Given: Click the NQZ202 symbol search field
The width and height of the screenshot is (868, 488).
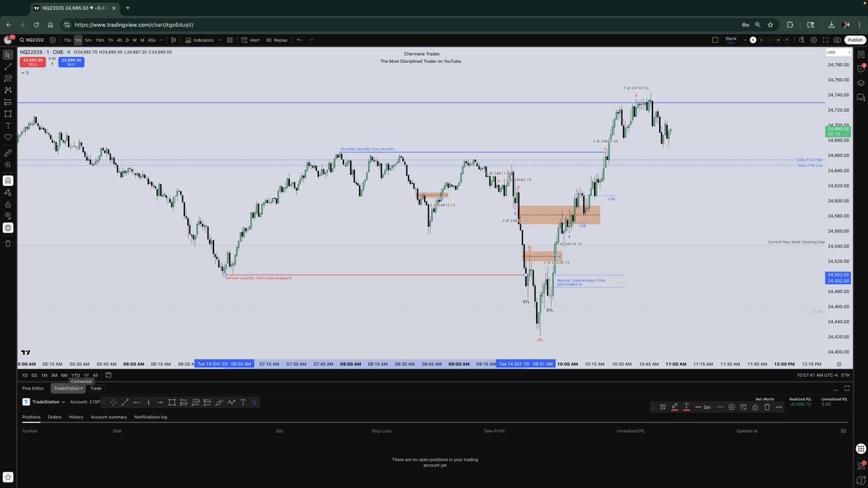Looking at the screenshot, I should 32,40.
